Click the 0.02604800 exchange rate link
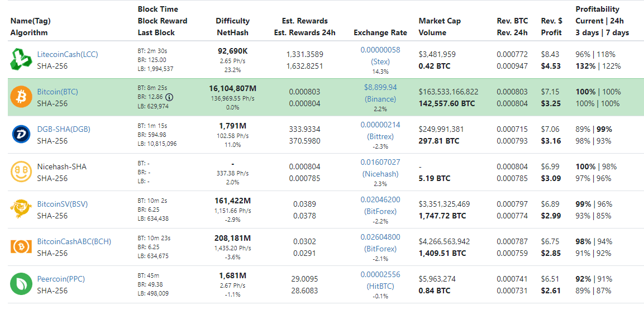The width and height of the screenshot is (644, 314). coord(380,237)
